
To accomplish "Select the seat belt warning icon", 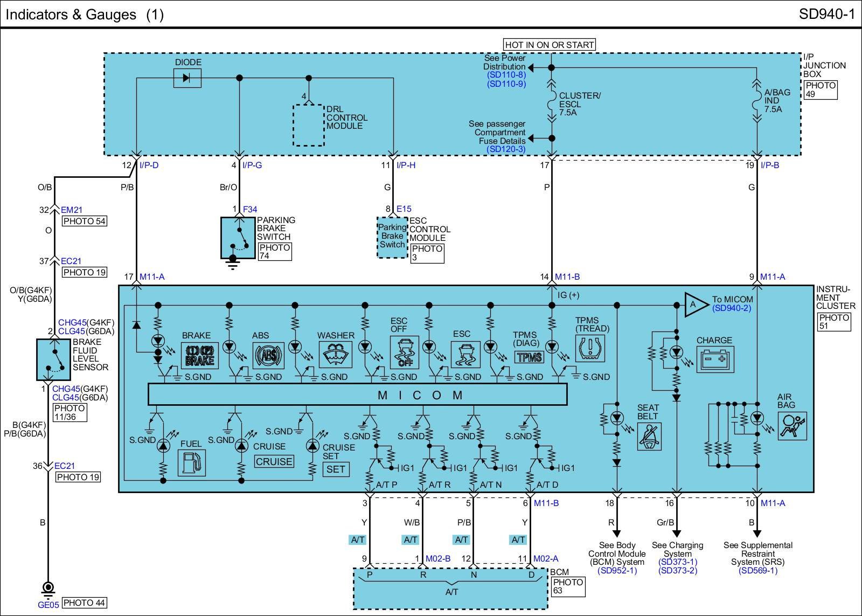I will click(649, 437).
